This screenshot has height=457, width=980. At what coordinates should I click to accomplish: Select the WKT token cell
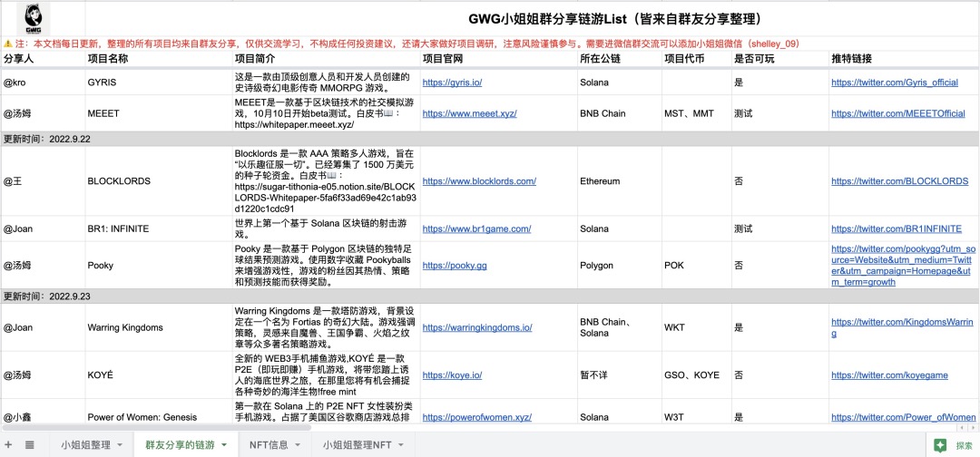point(696,327)
